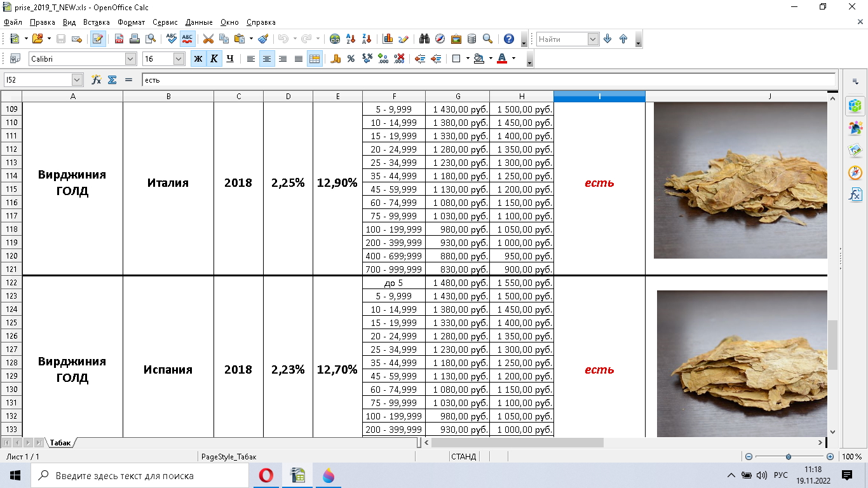
Task: Toggle Merge Cells
Action: point(315,58)
